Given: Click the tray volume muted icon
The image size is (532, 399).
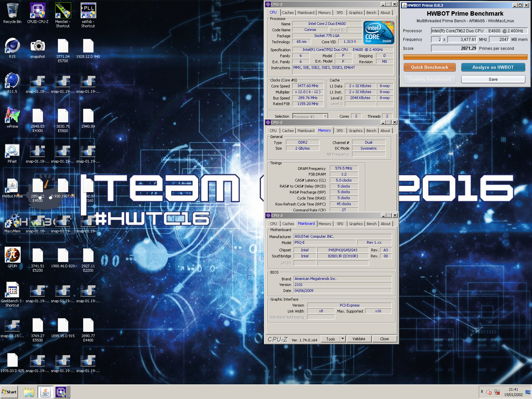Looking at the screenshot, I should pos(489,392).
